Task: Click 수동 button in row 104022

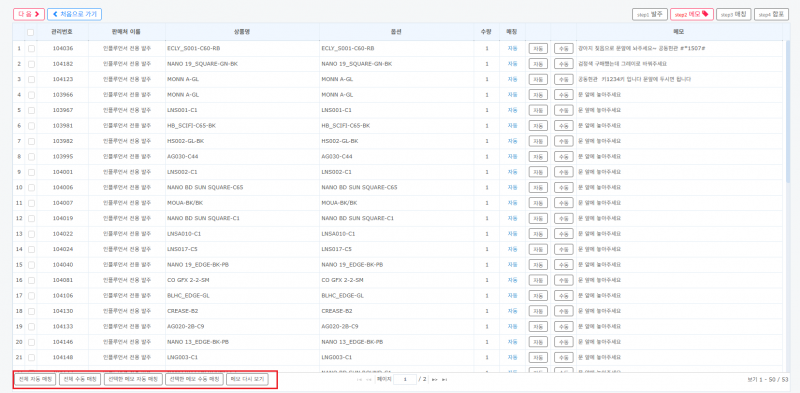Action: tap(564, 234)
